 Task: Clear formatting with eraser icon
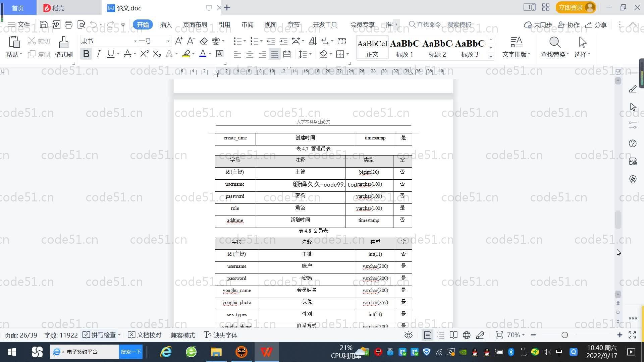tap(204, 41)
